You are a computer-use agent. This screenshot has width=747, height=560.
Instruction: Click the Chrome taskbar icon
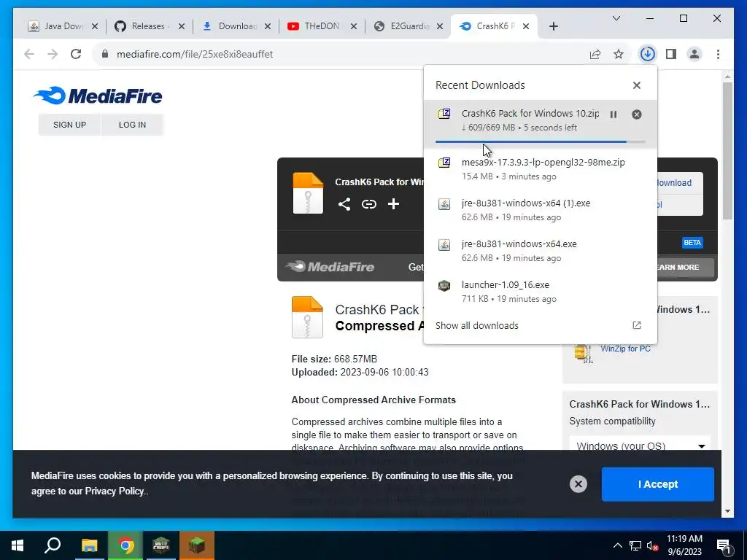(125, 545)
